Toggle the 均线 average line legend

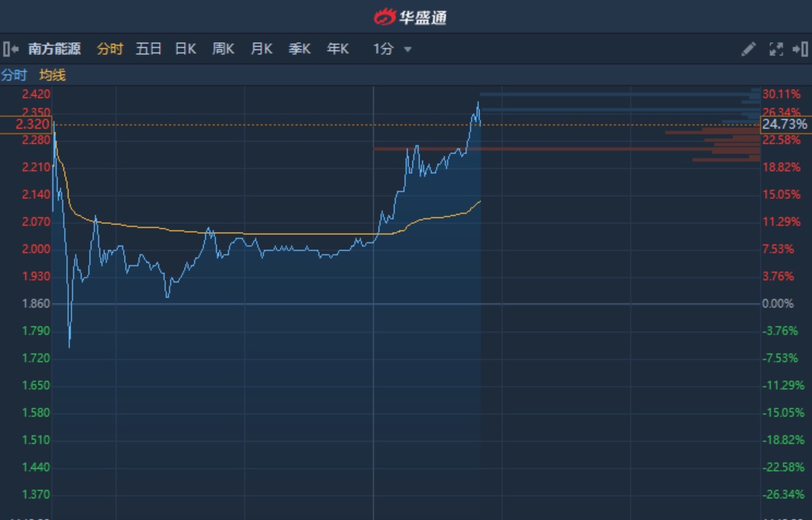tap(52, 75)
